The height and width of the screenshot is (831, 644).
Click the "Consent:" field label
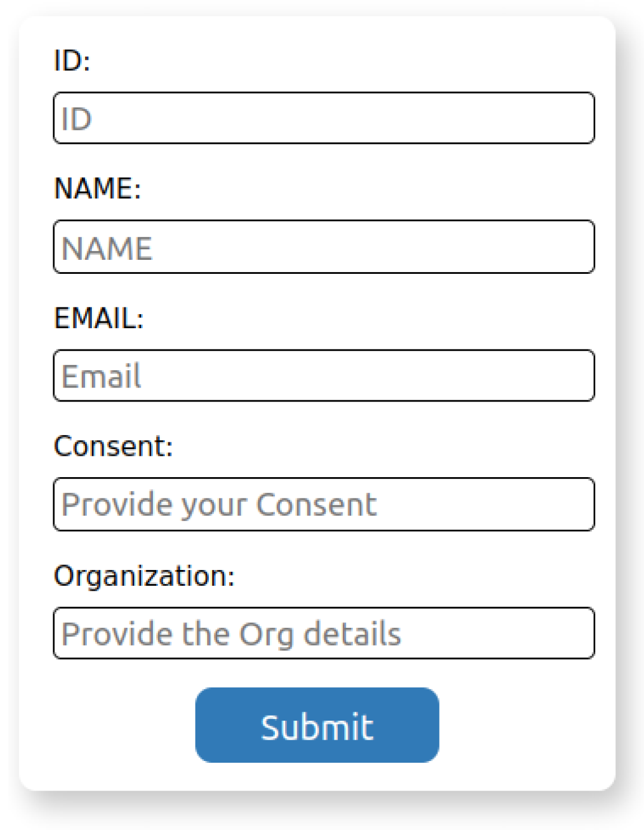(x=113, y=446)
